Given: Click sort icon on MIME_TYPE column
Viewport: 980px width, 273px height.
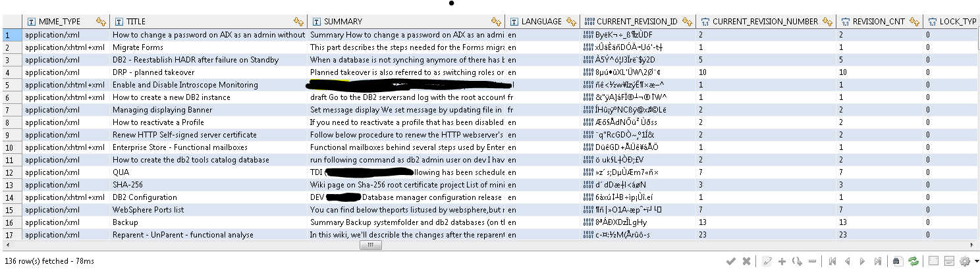Looking at the screenshot, I should 100,22.
